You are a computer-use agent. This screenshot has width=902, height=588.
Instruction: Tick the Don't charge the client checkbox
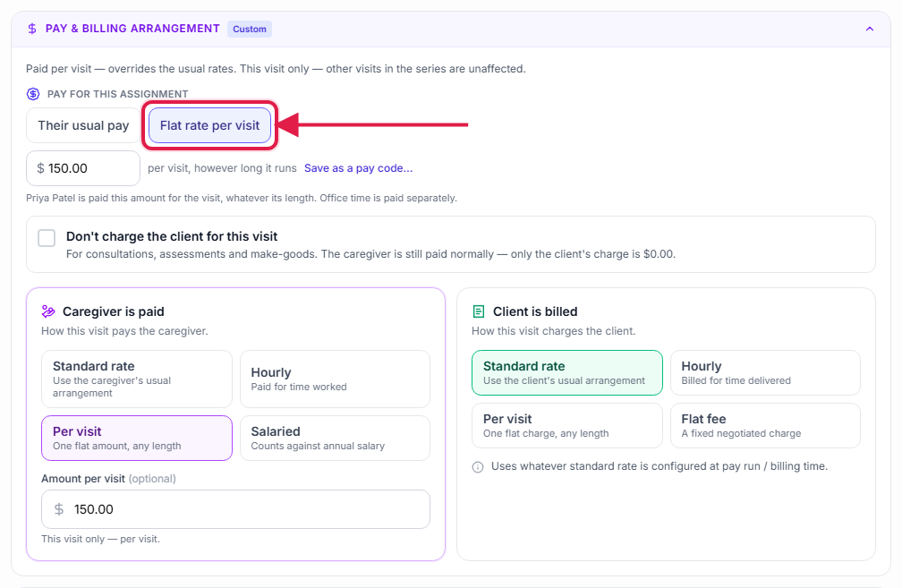tap(47, 238)
